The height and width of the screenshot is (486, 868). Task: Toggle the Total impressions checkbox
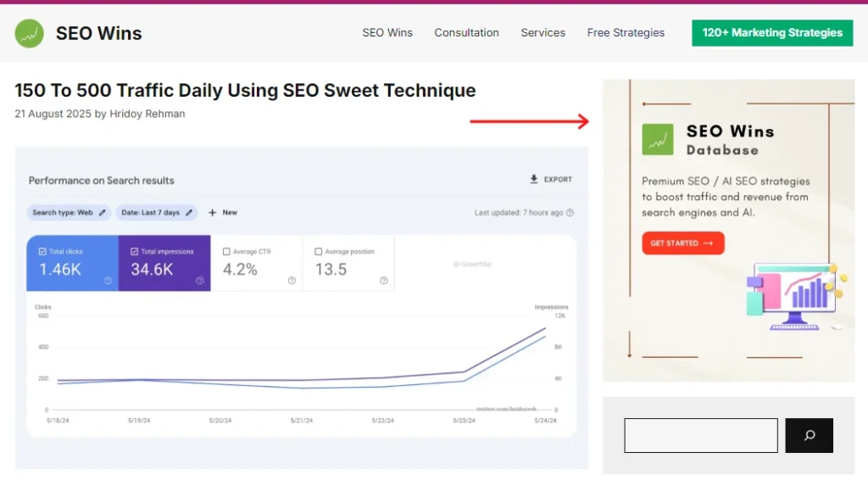pyautogui.click(x=135, y=252)
